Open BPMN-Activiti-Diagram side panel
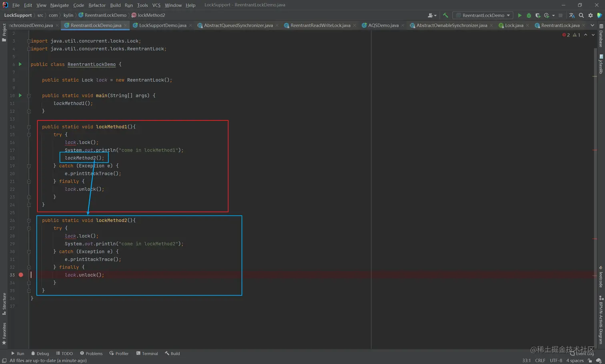605x364 pixels. click(x=601, y=320)
